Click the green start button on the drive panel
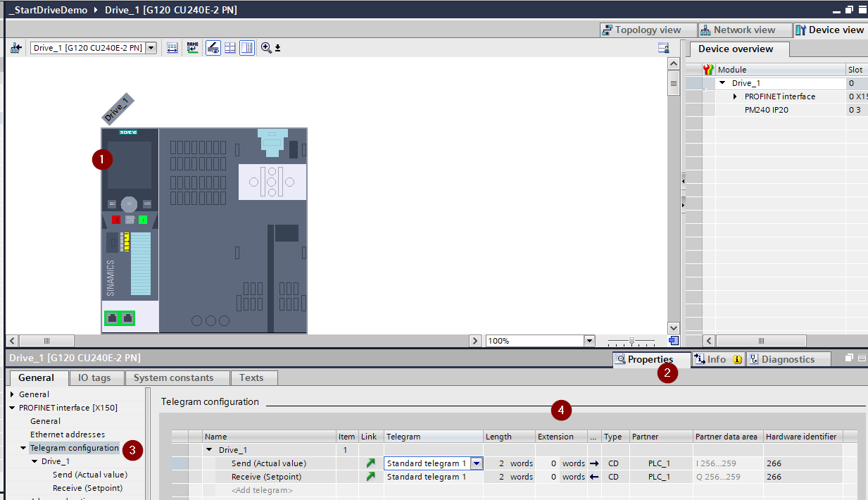The height and width of the screenshot is (500, 868). pyautogui.click(x=142, y=220)
